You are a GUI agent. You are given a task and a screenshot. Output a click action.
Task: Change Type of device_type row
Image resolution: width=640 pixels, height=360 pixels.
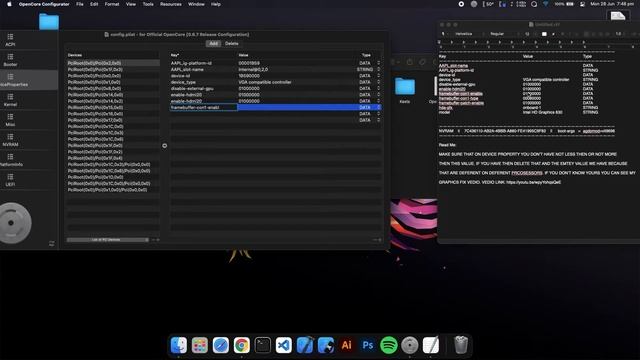pyautogui.click(x=368, y=82)
